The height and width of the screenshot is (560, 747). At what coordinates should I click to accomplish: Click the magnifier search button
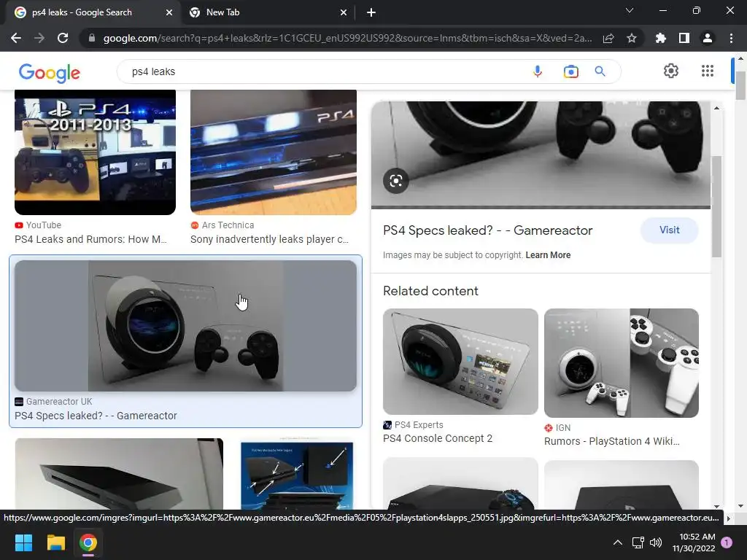(600, 71)
